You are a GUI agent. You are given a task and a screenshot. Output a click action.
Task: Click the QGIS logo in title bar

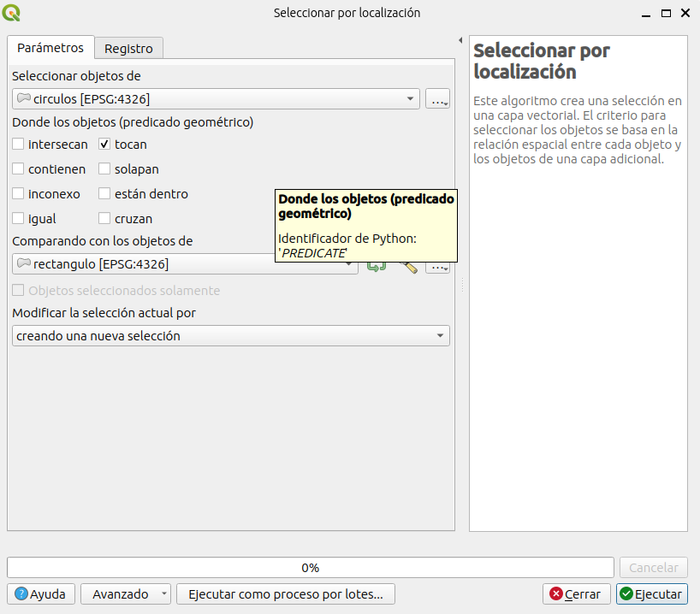12,13
